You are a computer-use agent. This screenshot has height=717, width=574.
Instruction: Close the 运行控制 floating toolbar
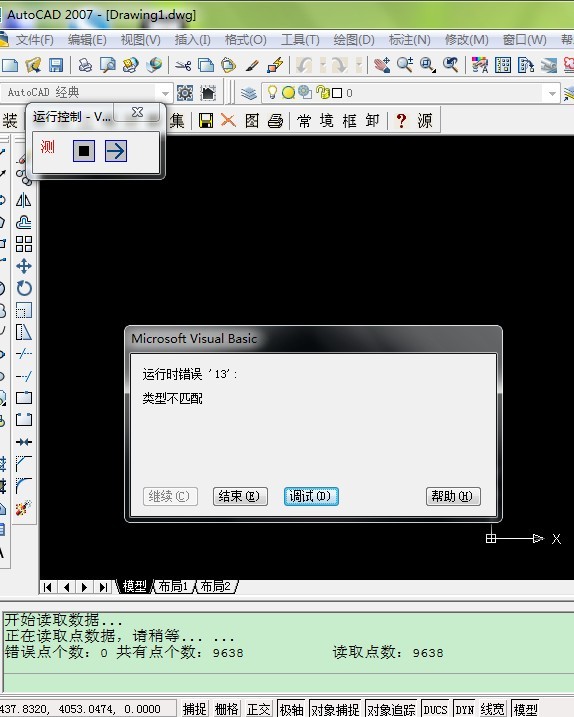137,112
